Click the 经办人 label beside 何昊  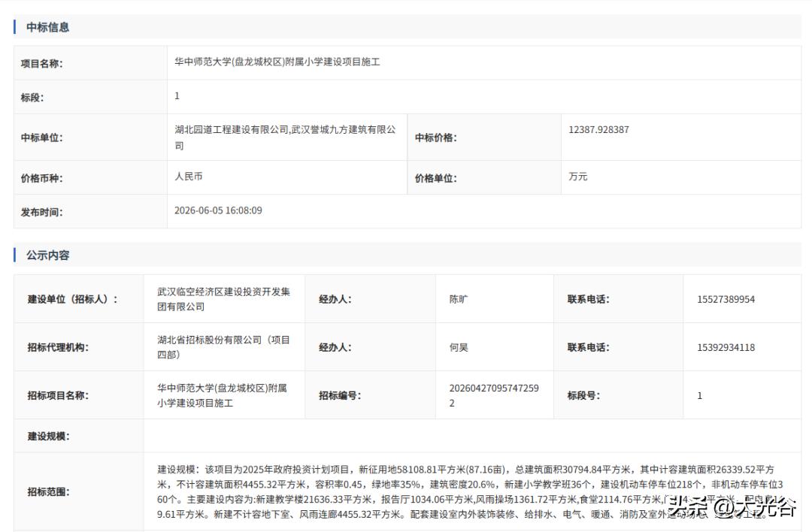click(335, 347)
